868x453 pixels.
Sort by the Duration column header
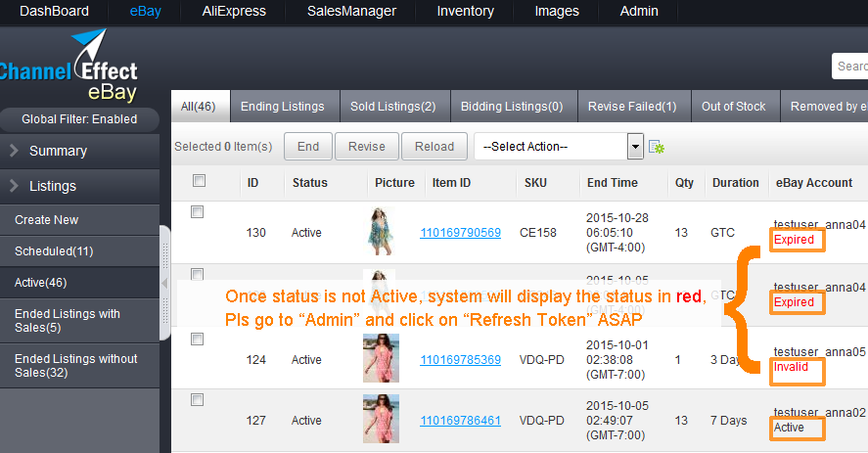[x=736, y=183]
